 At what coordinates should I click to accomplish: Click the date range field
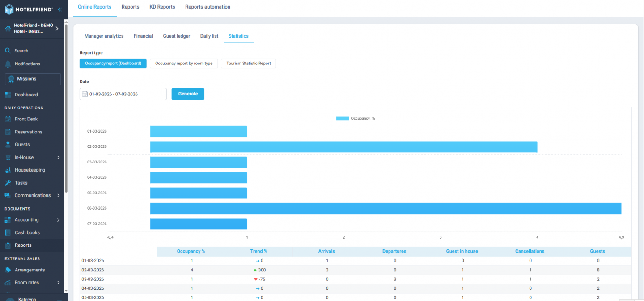(123, 94)
